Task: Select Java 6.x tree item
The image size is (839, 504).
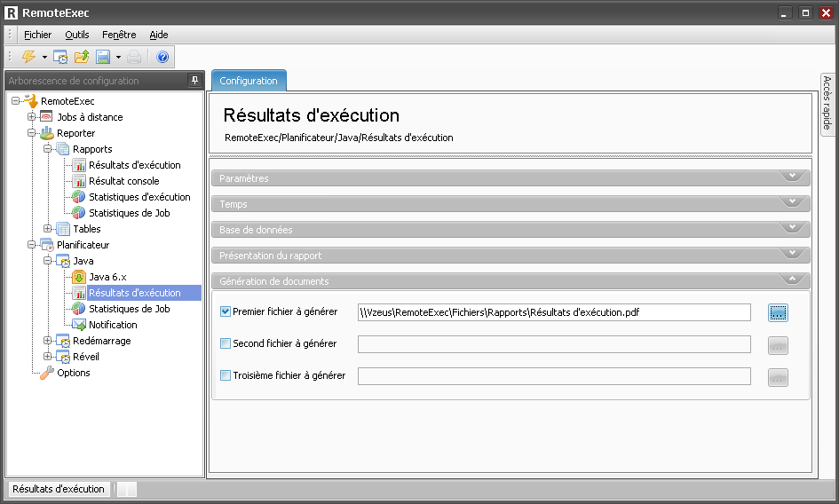Action: (107, 277)
